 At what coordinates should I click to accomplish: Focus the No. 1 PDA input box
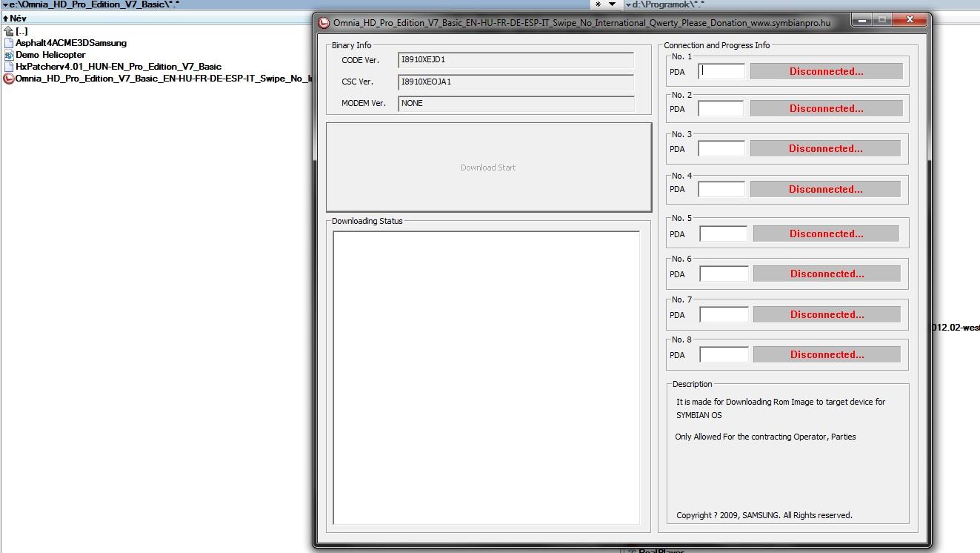722,71
